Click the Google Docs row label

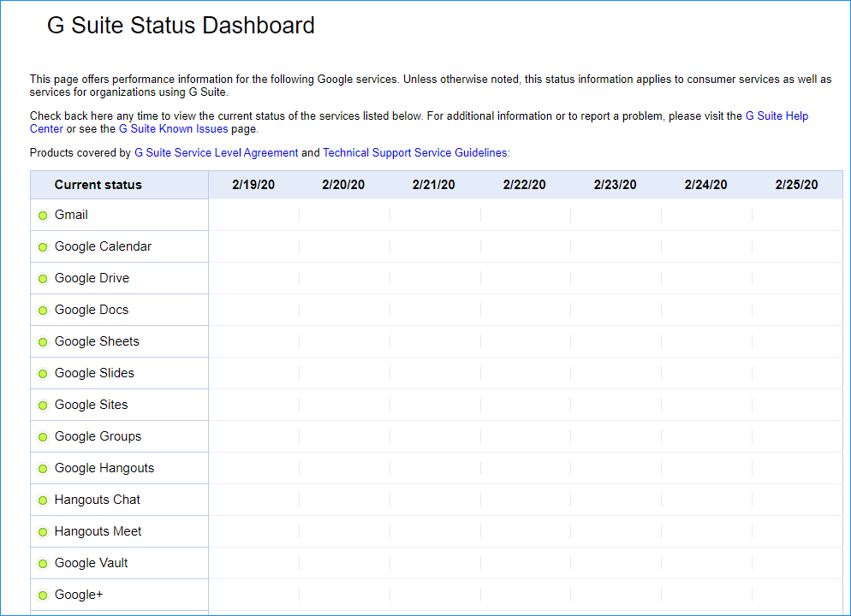[92, 310]
